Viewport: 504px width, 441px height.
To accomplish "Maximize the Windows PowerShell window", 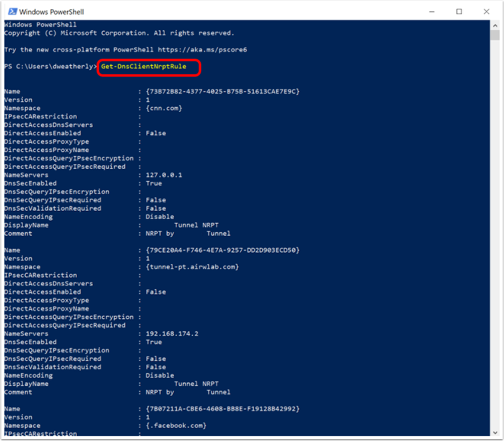I will click(459, 11).
